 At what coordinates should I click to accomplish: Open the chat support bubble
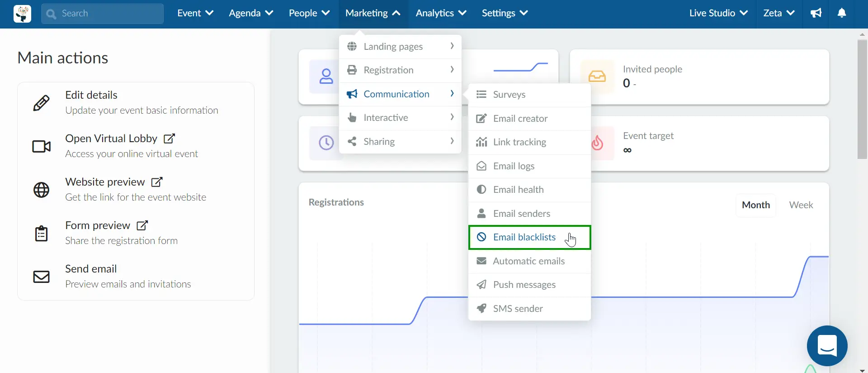(827, 346)
